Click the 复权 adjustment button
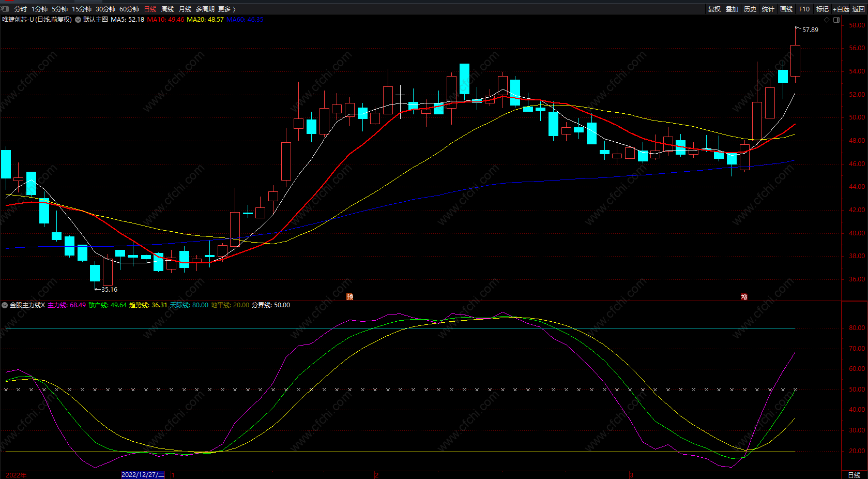Image resolution: width=868 pixels, height=479 pixels. click(714, 9)
